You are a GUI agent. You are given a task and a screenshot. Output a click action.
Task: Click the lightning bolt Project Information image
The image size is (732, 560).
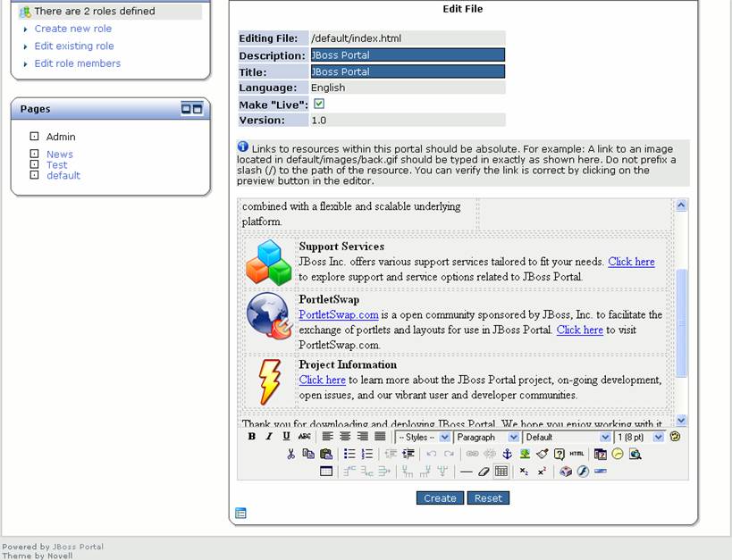click(270, 382)
